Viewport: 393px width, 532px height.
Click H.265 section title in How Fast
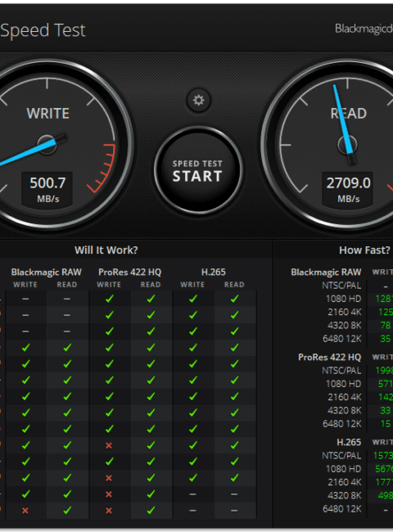349,442
